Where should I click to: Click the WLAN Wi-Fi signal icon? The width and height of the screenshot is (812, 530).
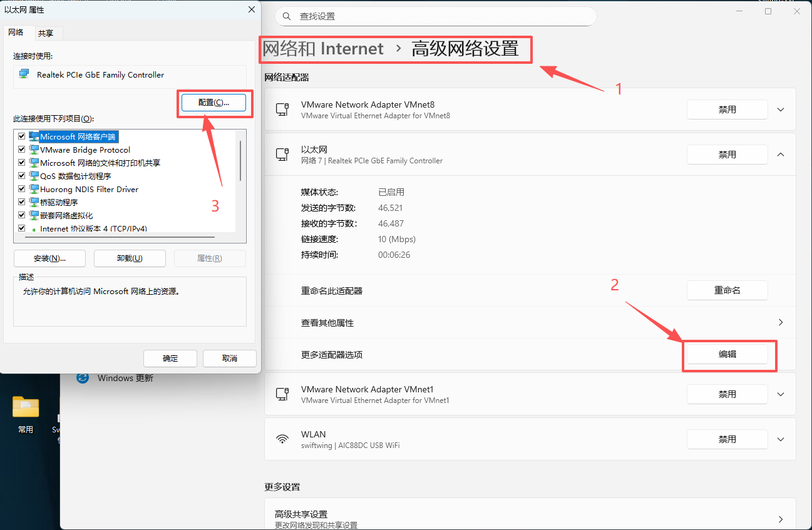click(x=282, y=439)
